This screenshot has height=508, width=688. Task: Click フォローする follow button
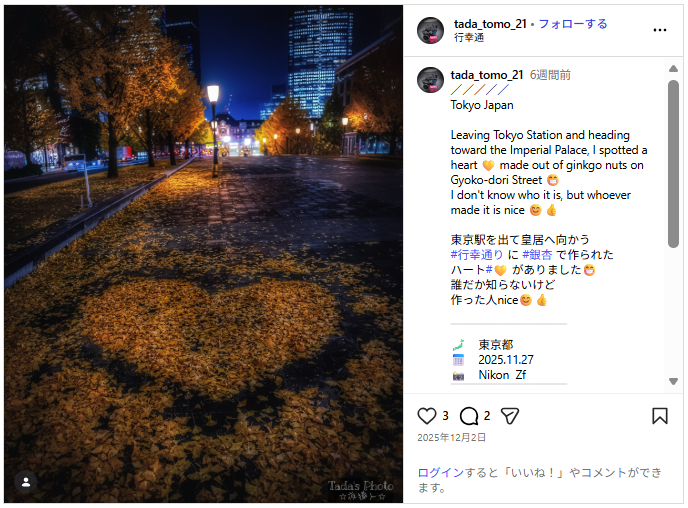(x=573, y=24)
